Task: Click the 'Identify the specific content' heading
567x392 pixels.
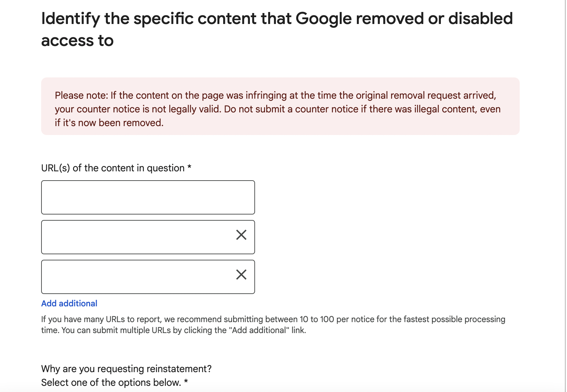Action: tap(277, 29)
